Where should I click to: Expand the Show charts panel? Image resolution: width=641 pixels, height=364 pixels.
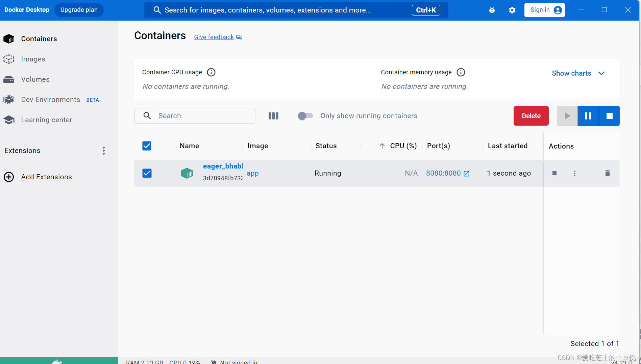[578, 73]
